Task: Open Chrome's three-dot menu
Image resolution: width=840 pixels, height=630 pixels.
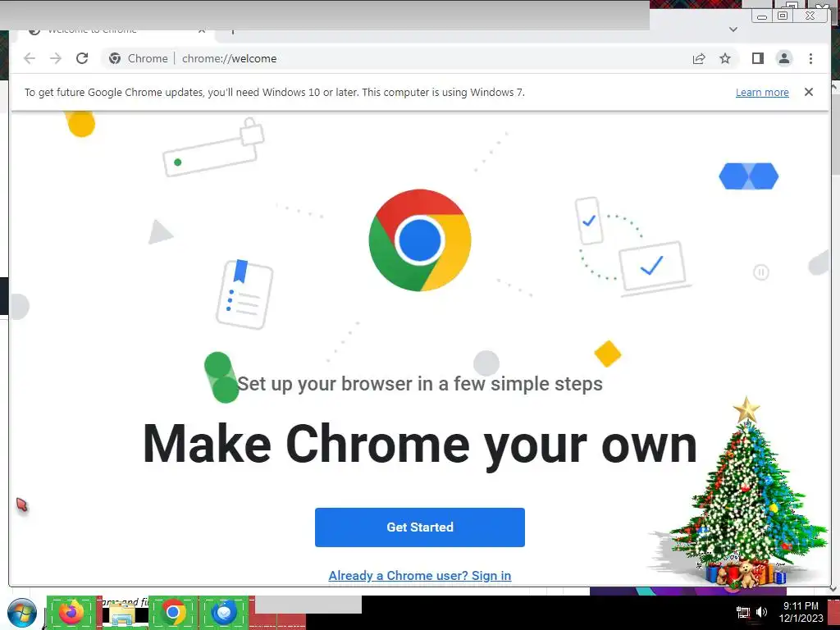Action: [x=810, y=58]
